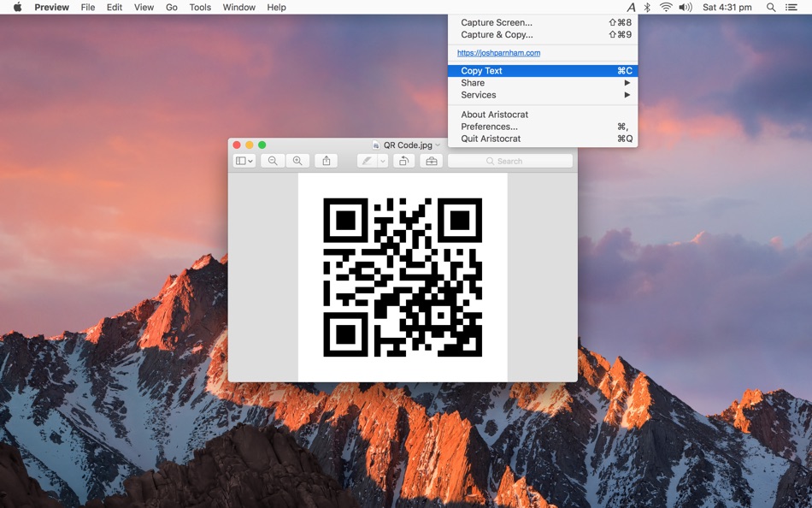Open the Help menu
Image resolution: width=812 pixels, height=508 pixels.
click(277, 7)
